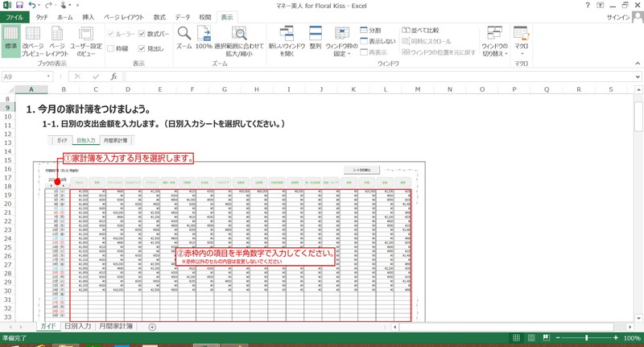Click the zoom slider in status bar
Screen dimensions: 644x347
(x=586, y=338)
